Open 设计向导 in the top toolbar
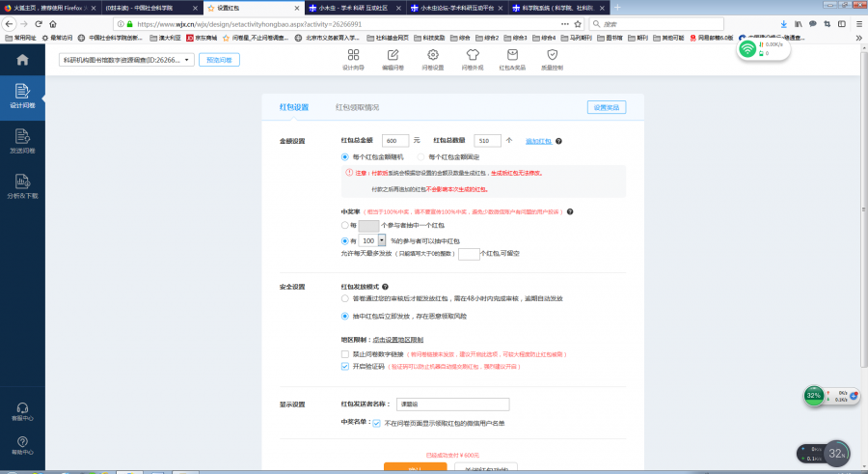868x474 pixels. coord(353,60)
